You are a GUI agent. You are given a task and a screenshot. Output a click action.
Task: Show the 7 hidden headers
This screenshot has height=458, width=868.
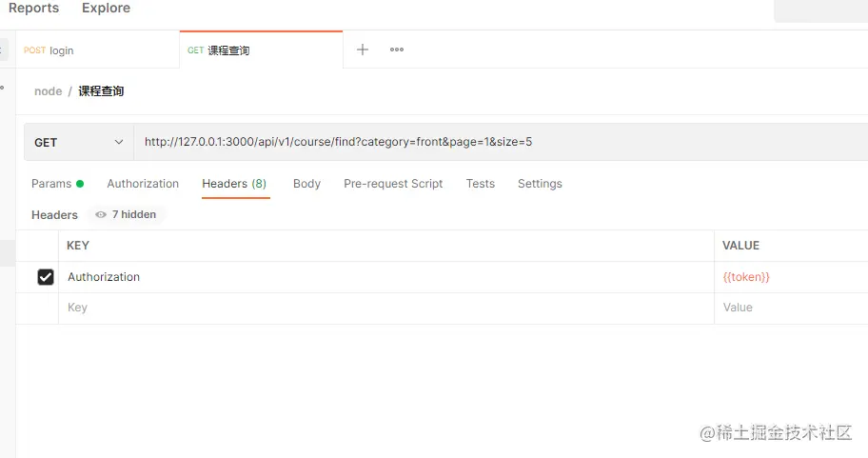coord(126,214)
